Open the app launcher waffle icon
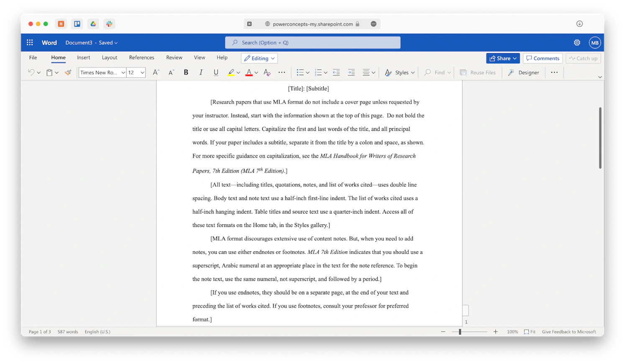Screen dimensions: 625x364 [30, 43]
